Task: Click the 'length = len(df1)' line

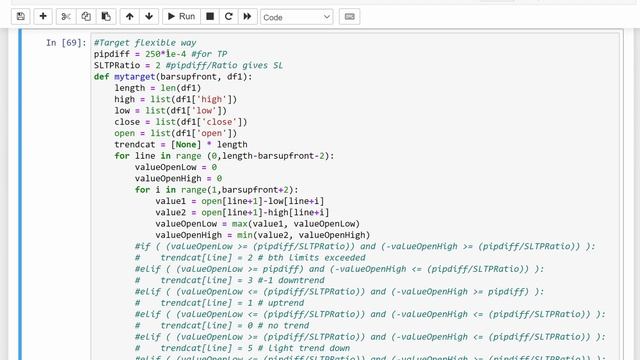Action: [x=158, y=88]
